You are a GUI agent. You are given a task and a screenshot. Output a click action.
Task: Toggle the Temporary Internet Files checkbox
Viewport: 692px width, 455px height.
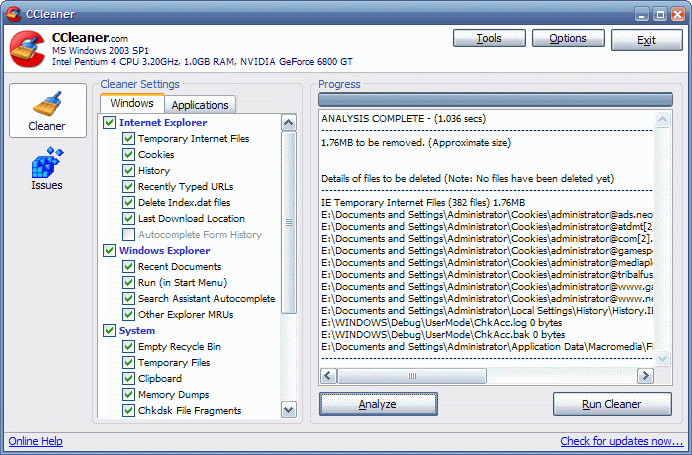pyautogui.click(x=128, y=139)
